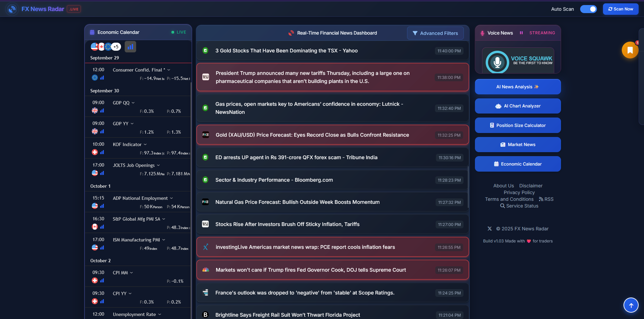Expand the JOLTS Job Openings chevron
644x319 pixels.
pyautogui.click(x=158, y=165)
